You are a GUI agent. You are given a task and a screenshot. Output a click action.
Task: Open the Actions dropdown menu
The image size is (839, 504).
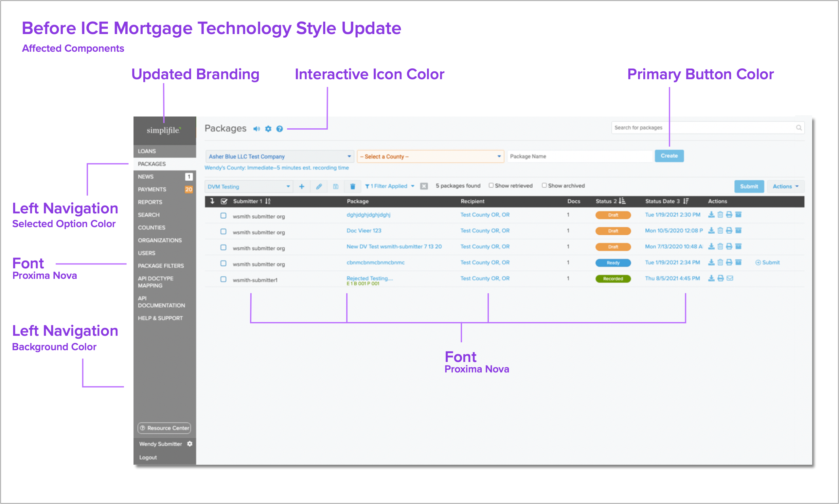pos(785,187)
